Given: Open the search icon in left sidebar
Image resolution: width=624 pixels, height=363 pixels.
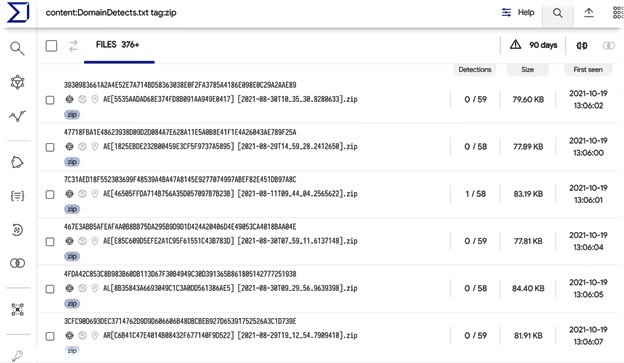Looking at the screenshot, I should (17, 49).
